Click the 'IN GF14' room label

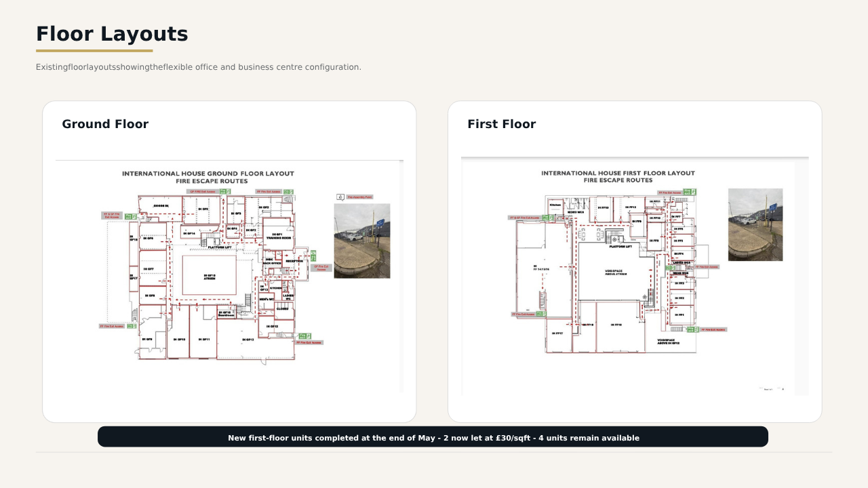pyautogui.click(x=189, y=233)
